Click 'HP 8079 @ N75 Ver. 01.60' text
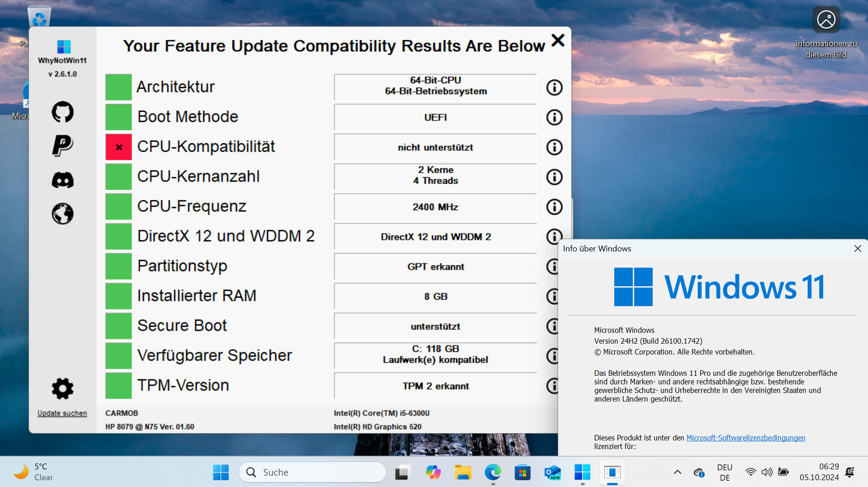 pyautogui.click(x=150, y=427)
